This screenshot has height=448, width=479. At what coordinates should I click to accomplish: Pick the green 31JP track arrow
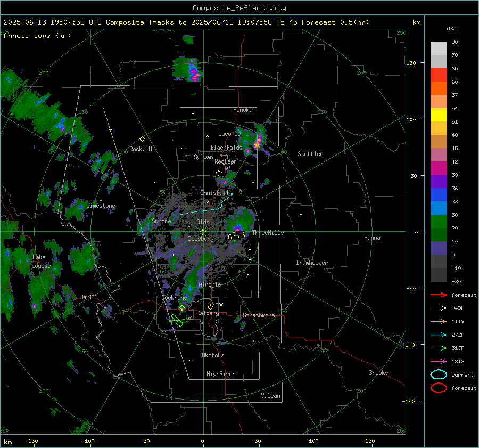439,348
